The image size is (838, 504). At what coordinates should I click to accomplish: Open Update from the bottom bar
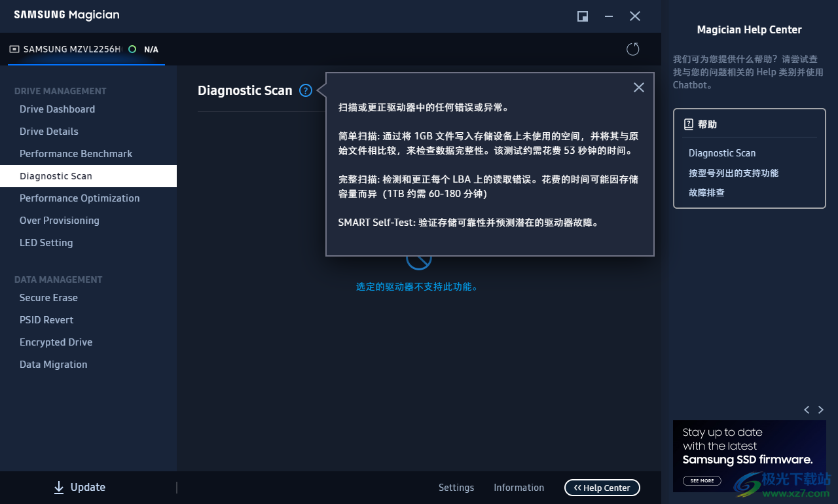tap(79, 487)
